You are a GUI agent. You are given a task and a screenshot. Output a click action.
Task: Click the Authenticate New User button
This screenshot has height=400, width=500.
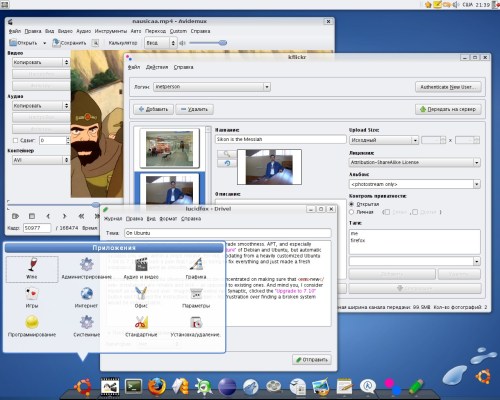pos(448,87)
